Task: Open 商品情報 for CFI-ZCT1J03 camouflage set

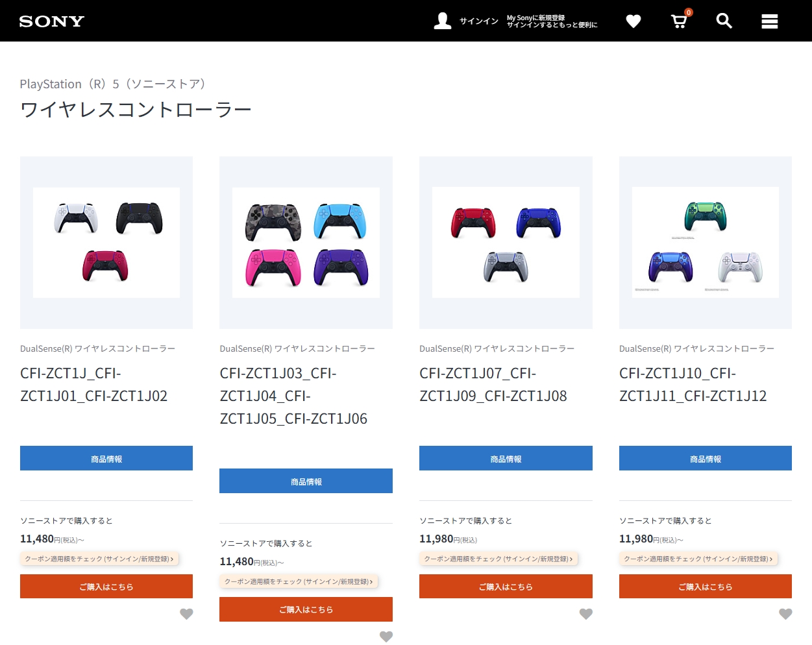Action: pos(306,481)
